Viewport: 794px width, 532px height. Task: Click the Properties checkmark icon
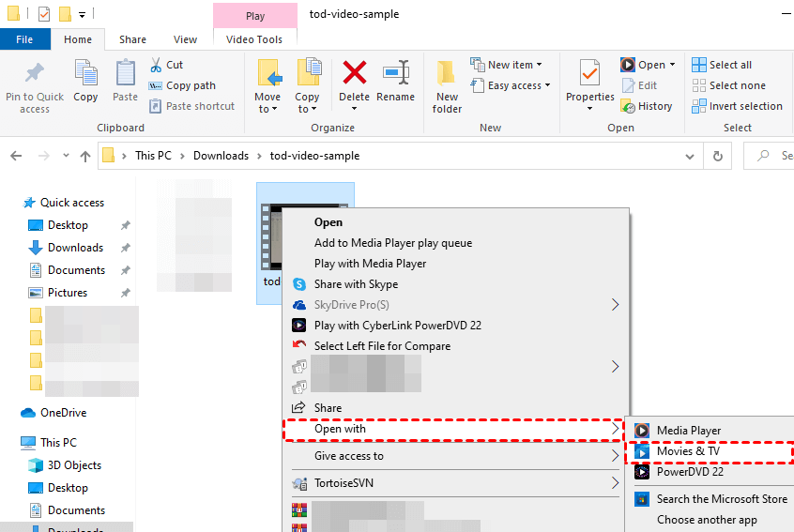tap(589, 73)
